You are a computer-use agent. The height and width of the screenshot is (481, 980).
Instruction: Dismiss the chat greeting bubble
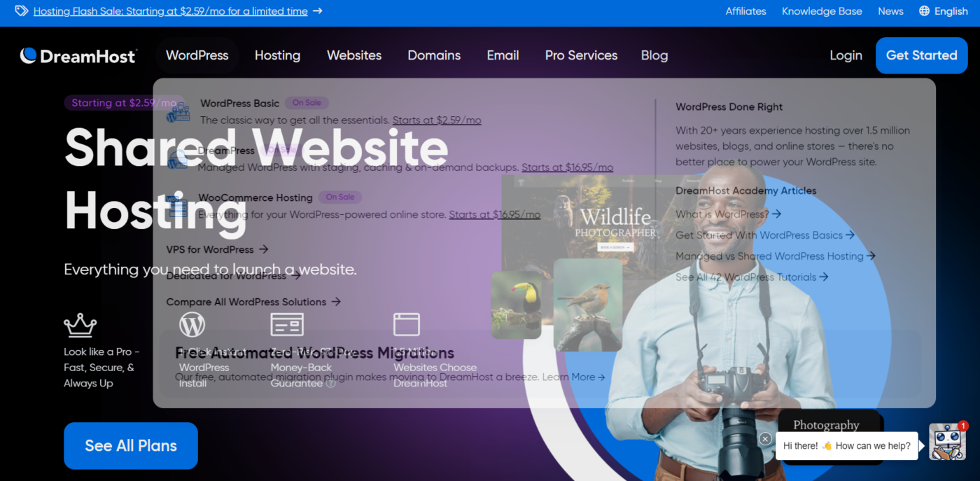765,438
